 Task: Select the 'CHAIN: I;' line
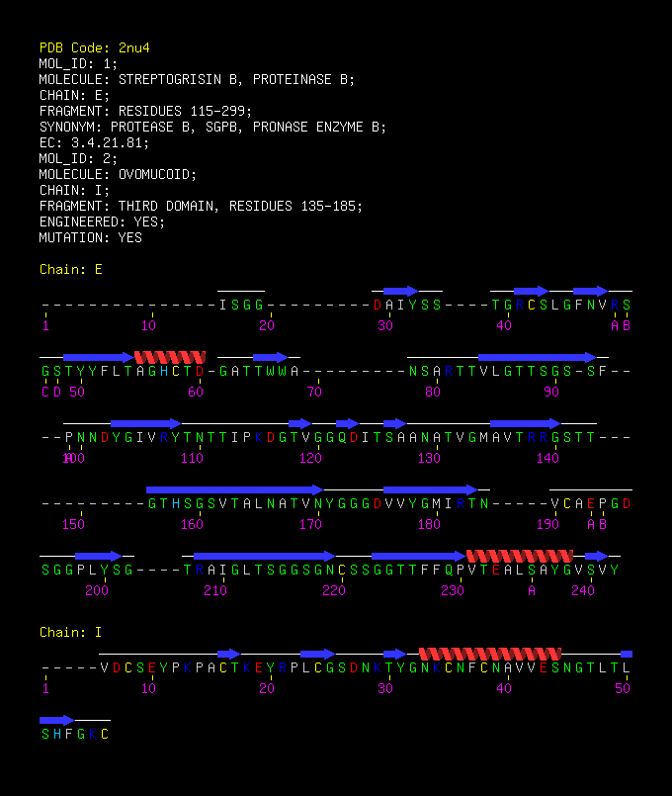pyautogui.click(x=74, y=191)
